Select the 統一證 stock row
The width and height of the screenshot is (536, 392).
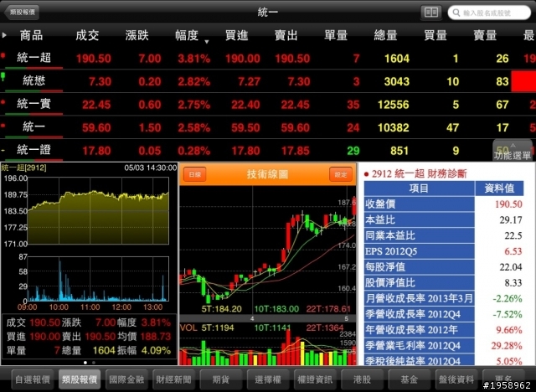click(x=268, y=151)
